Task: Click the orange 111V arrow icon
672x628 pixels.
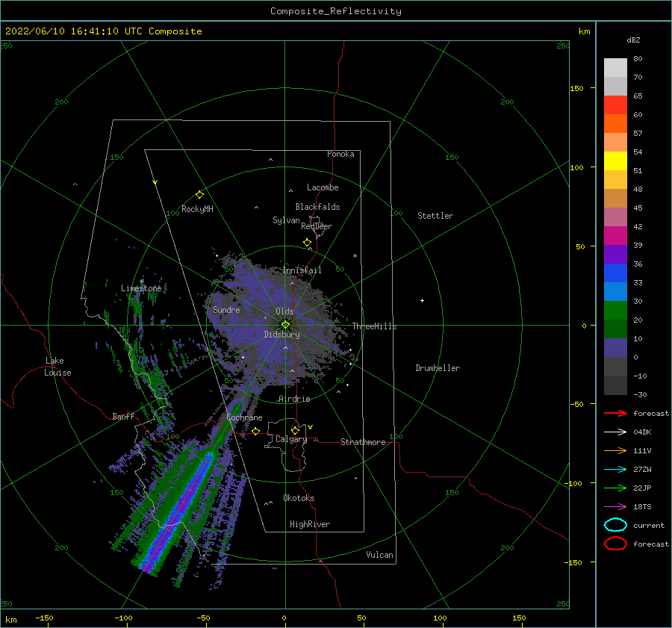Action: point(615,450)
